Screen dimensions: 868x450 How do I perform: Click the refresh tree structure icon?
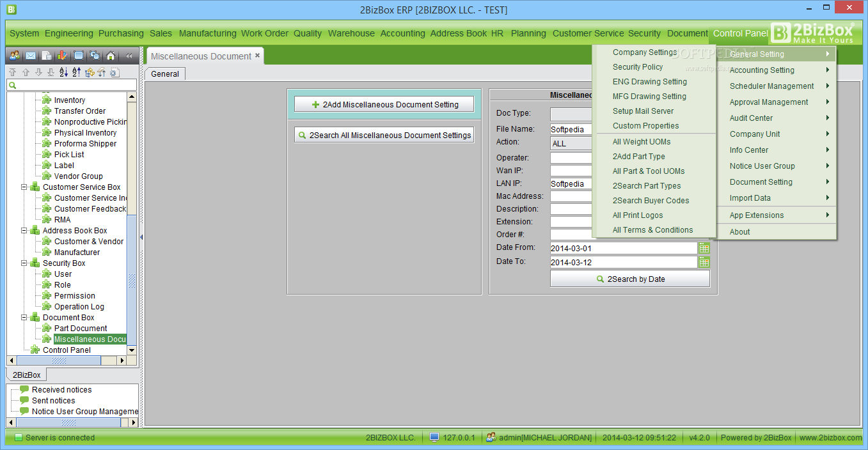tap(89, 72)
